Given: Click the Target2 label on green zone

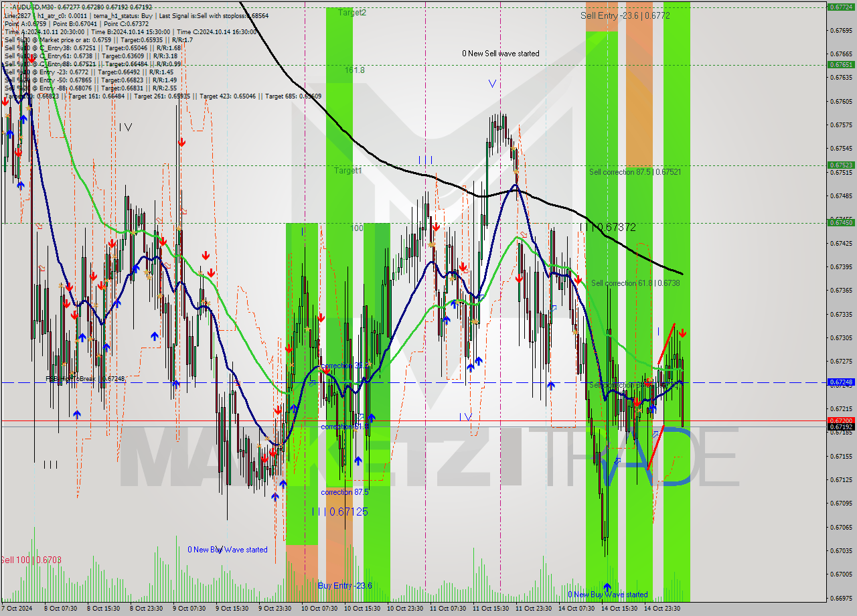Looking at the screenshot, I should [x=352, y=13].
